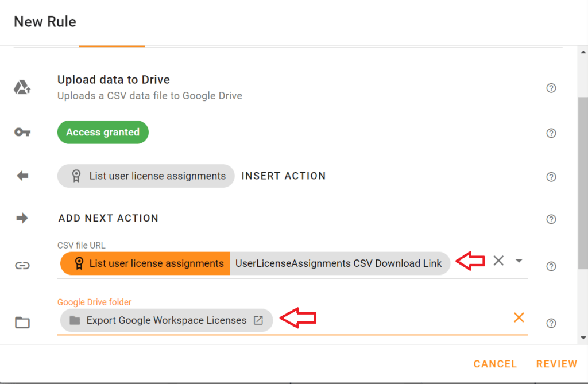This screenshot has height=384, width=588.
Task: Click the Google Drive upload icon
Action: tap(22, 87)
